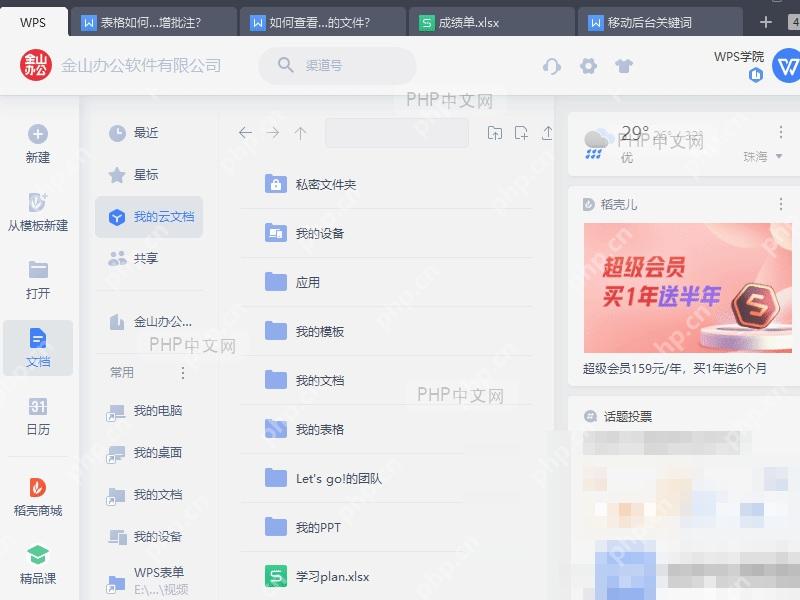Open 稻壳儿 card three-dot menu
Image resolution: width=800 pixels, height=600 pixels.
tap(781, 204)
